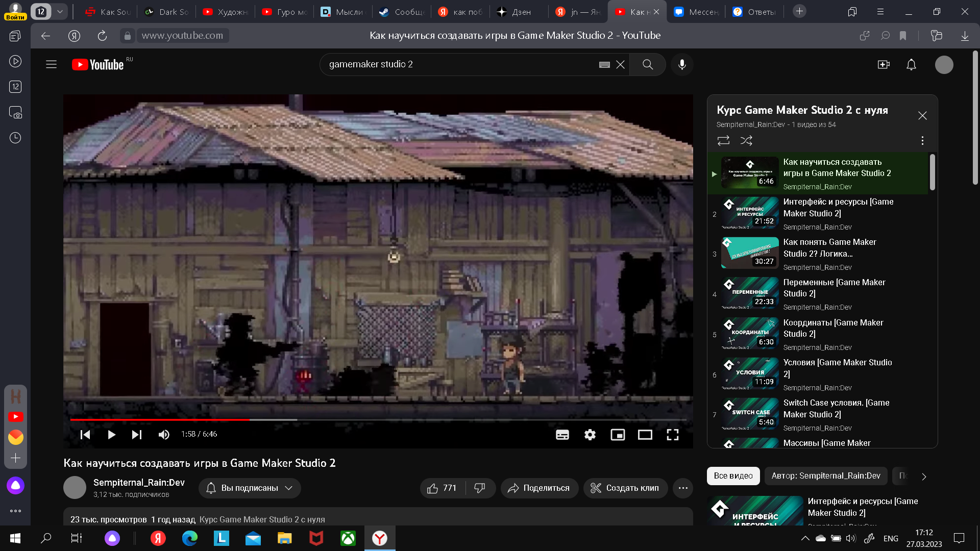Viewport: 980px width, 551px height.
Task: Open the channel avatar under the video
Action: pos(75,488)
